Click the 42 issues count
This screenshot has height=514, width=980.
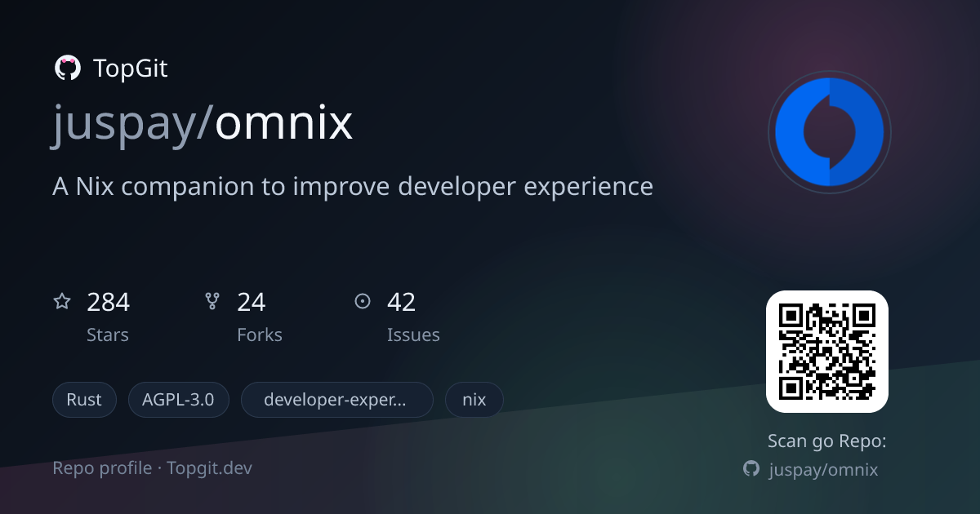point(402,303)
